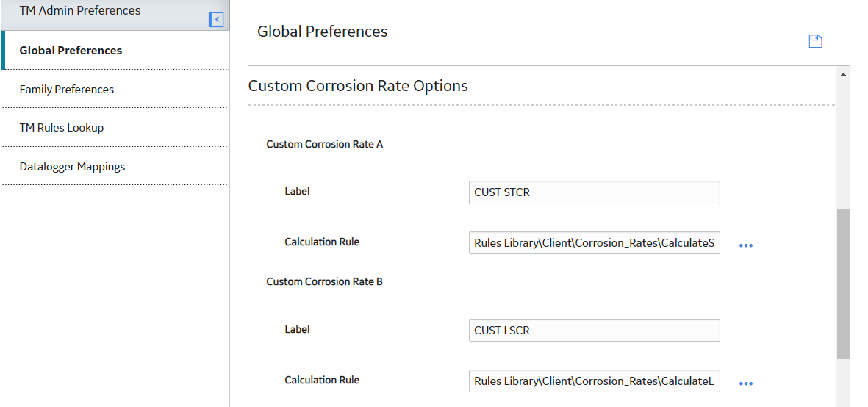Collapse the TM Admin Preferences sidebar
This screenshot has height=407, width=868.
pyautogui.click(x=216, y=20)
